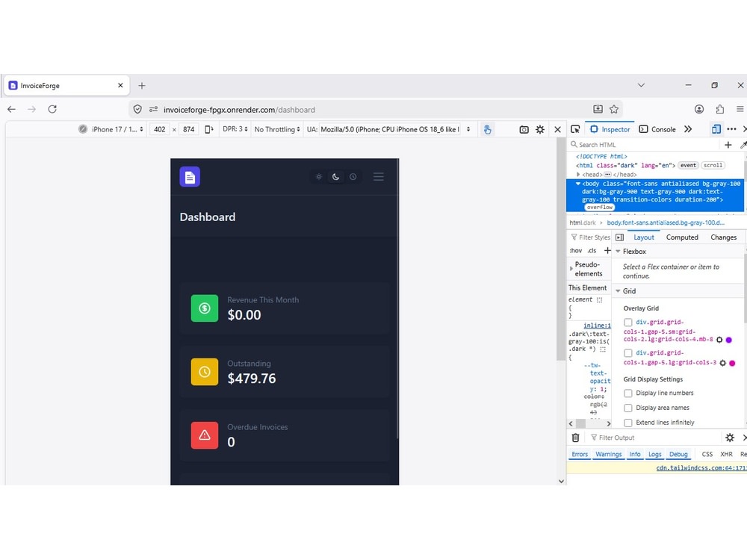The height and width of the screenshot is (560, 747).
Task: Reload the page
Action: click(52, 109)
